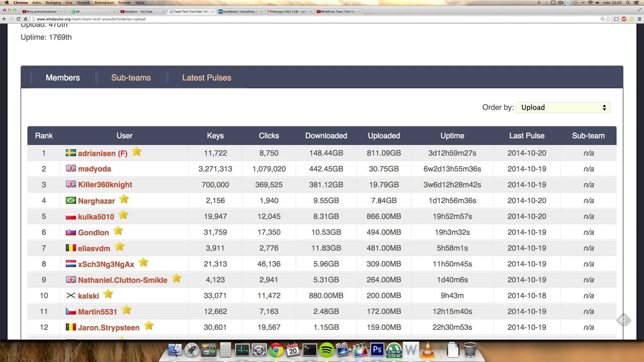This screenshot has height=362, width=644.
Task: Bookmark this page with the star icon
Action: 609,19
